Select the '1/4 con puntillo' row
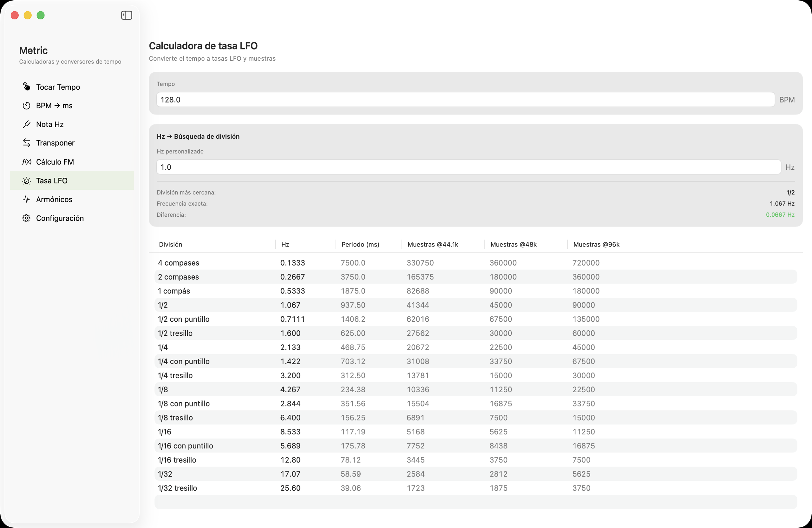Viewport: 812px width, 528px height. point(475,361)
